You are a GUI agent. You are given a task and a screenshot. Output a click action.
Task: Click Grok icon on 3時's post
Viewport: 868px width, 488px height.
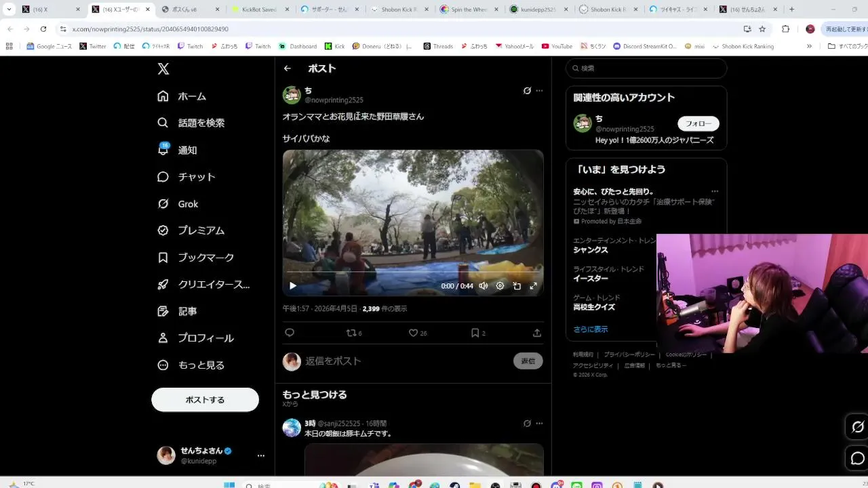(x=527, y=424)
